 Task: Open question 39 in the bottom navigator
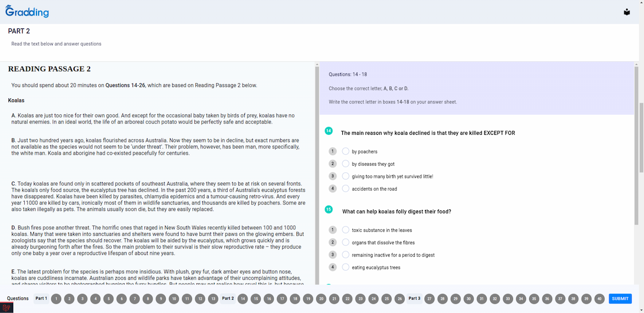[x=587, y=299]
